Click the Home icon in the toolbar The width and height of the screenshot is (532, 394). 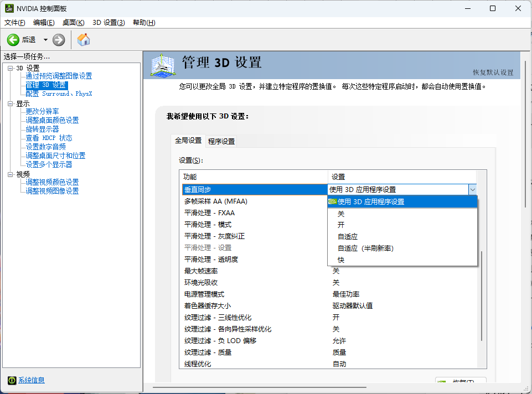pos(84,39)
